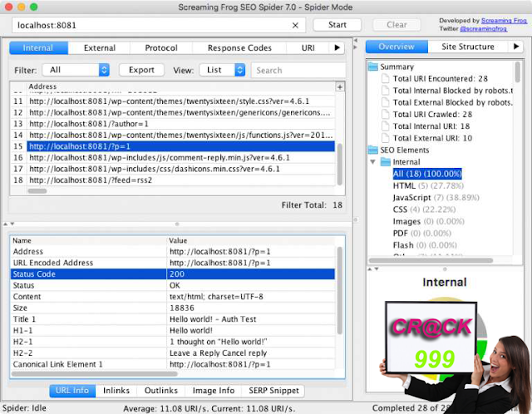
Task: Select Flash (0) in the tree
Action: coord(425,245)
